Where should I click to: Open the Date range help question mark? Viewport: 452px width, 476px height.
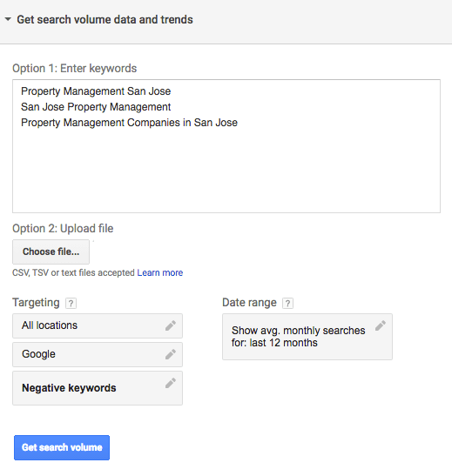(287, 303)
